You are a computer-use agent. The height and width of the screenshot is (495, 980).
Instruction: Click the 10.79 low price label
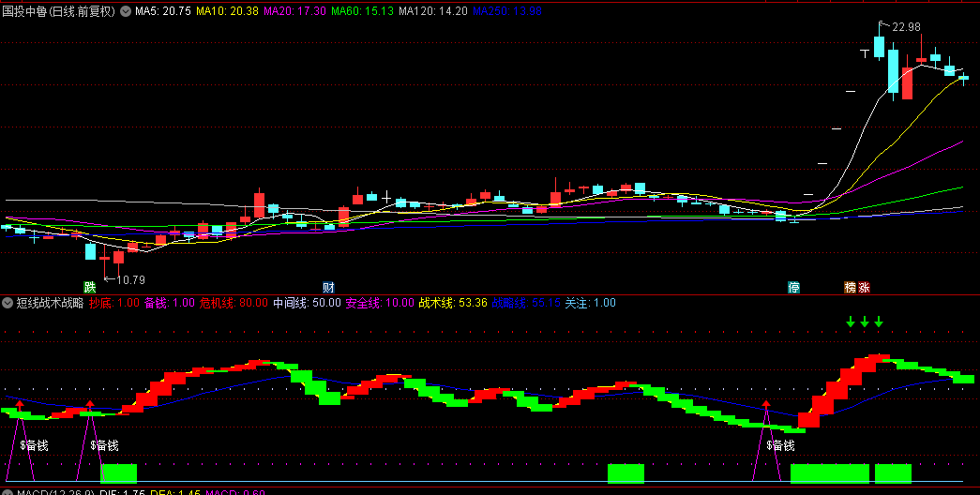(130, 280)
